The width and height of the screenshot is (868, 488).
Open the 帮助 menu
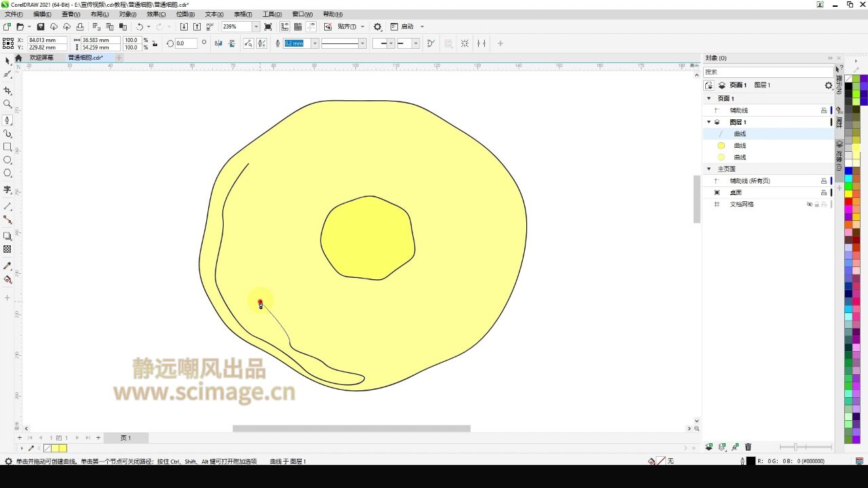(332, 14)
